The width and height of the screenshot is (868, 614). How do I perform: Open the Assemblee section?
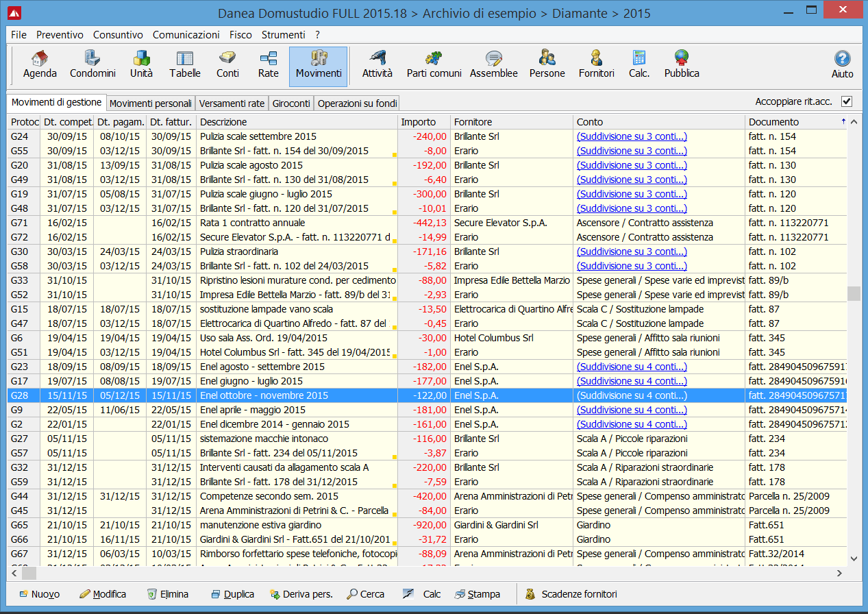coord(494,65)
